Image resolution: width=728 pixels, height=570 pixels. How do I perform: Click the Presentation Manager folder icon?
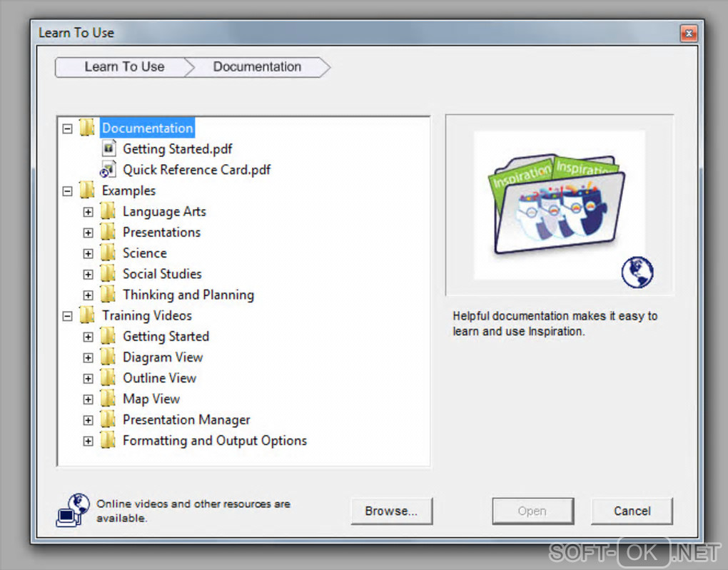tap(108, 419)
